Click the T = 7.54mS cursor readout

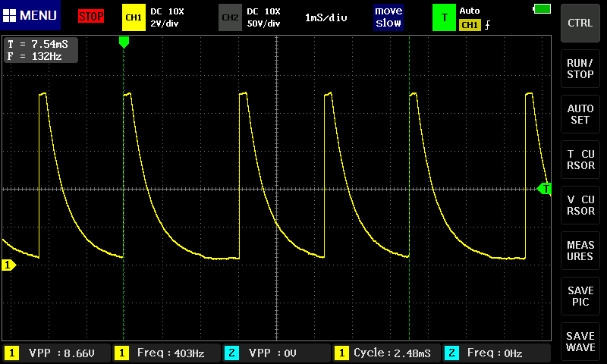pos(37,44)
